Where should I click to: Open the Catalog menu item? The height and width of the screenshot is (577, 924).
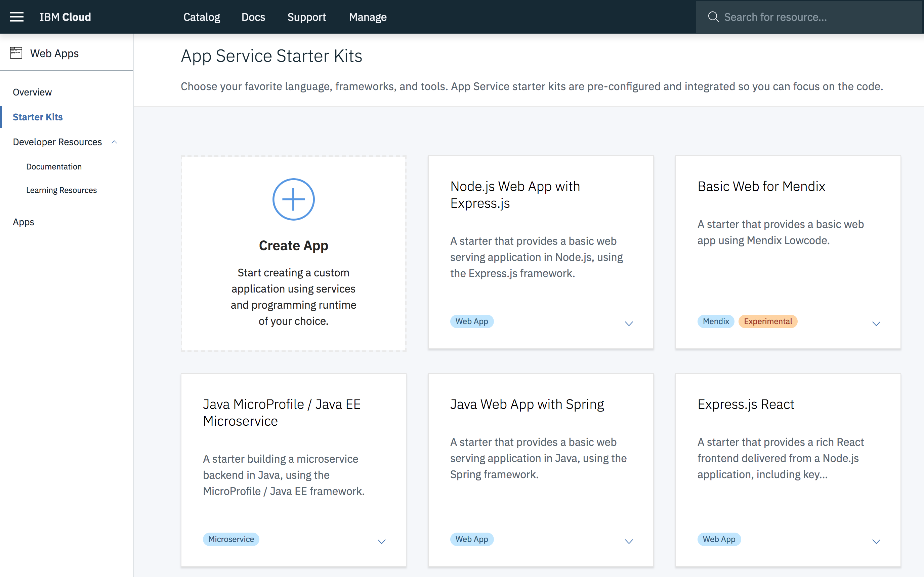tap(201, 16)
